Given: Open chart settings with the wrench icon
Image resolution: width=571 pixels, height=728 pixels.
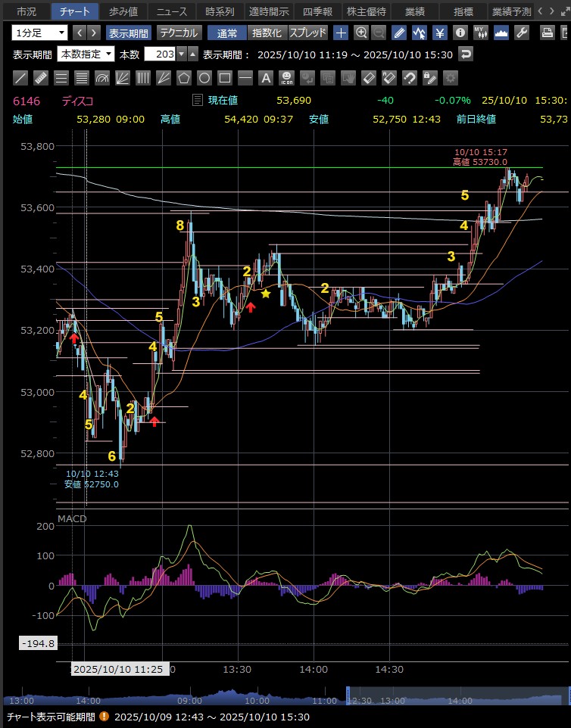Looking at the screenshot, I should [x=521, y=33].
